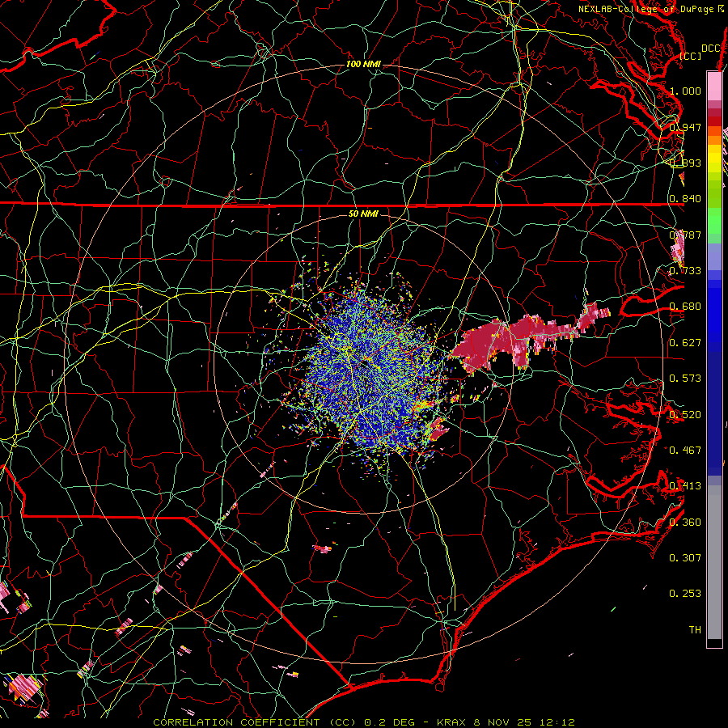The height and width of the screenshot is (728, 728).
Task: Select the 0.413 scale value
Action: click(x=685, y=486)
